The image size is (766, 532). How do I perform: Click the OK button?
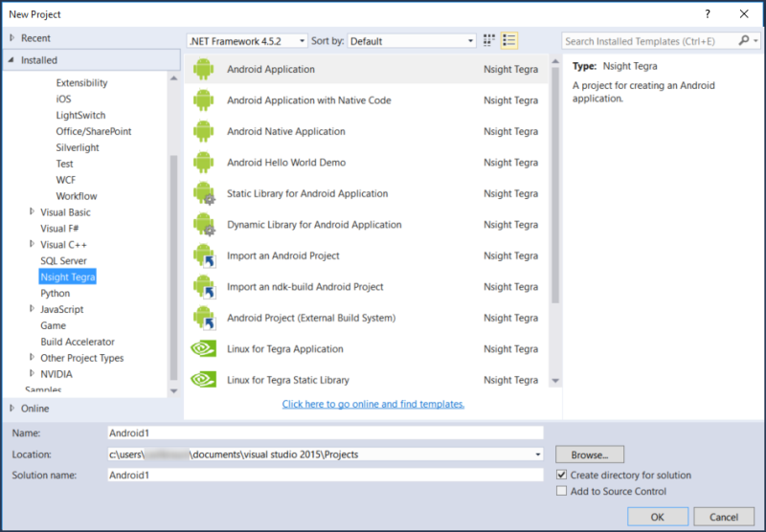658,517
